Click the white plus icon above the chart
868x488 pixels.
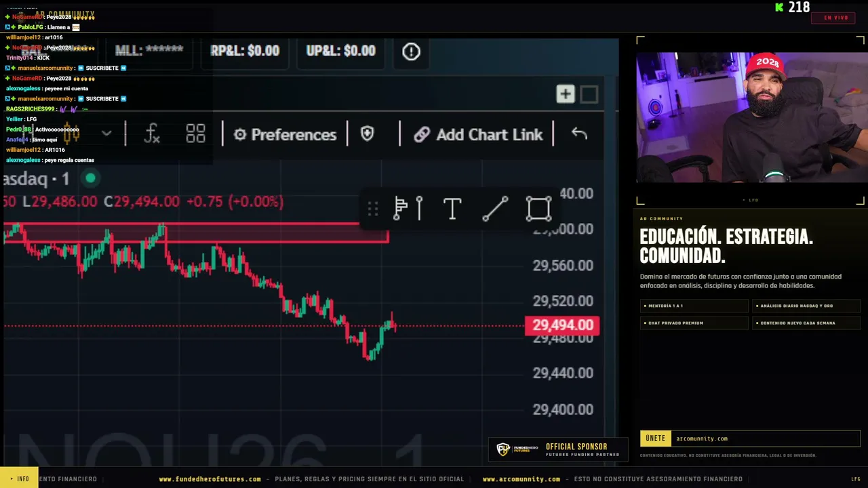click(x=566, y=94)
